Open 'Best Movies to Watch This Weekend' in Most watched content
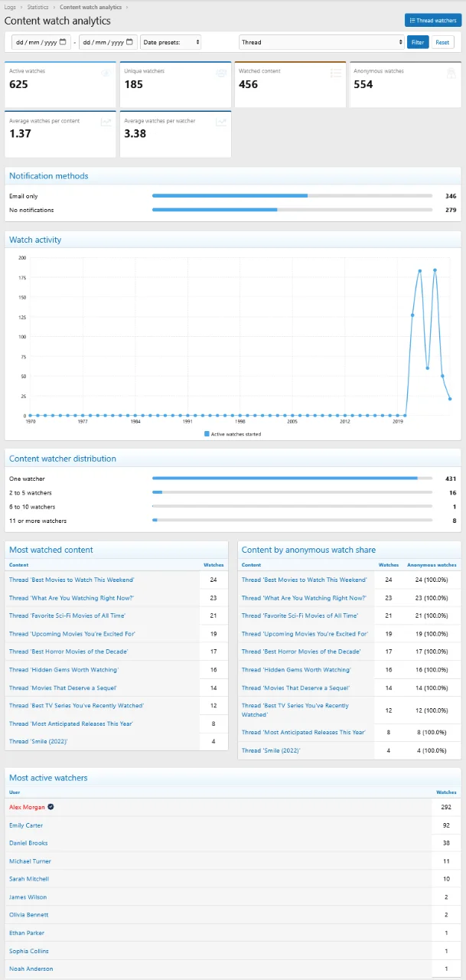466x980 pixels. 71,580
